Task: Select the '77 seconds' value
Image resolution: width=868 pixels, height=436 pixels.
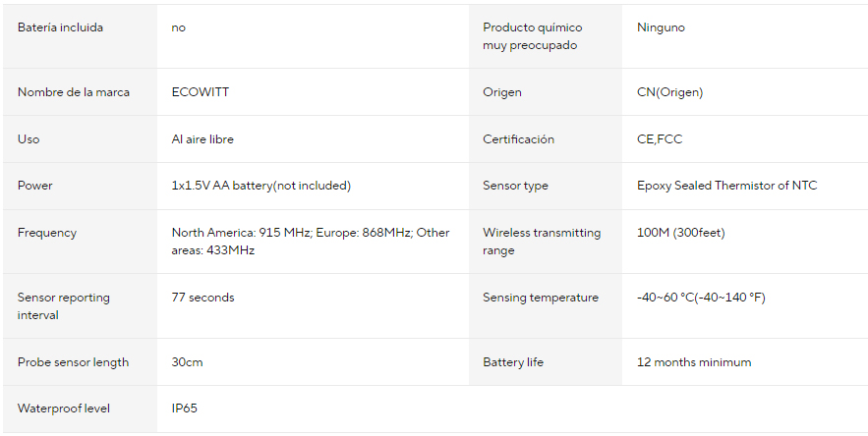Action: click(203, 298)
